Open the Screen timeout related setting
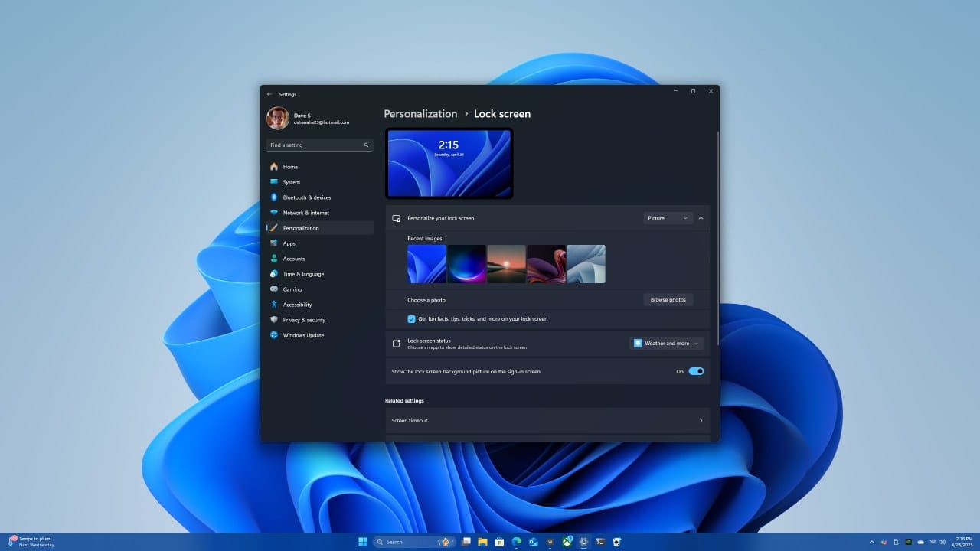The height and width of the screenshot is (551, 980). (547, 420)
